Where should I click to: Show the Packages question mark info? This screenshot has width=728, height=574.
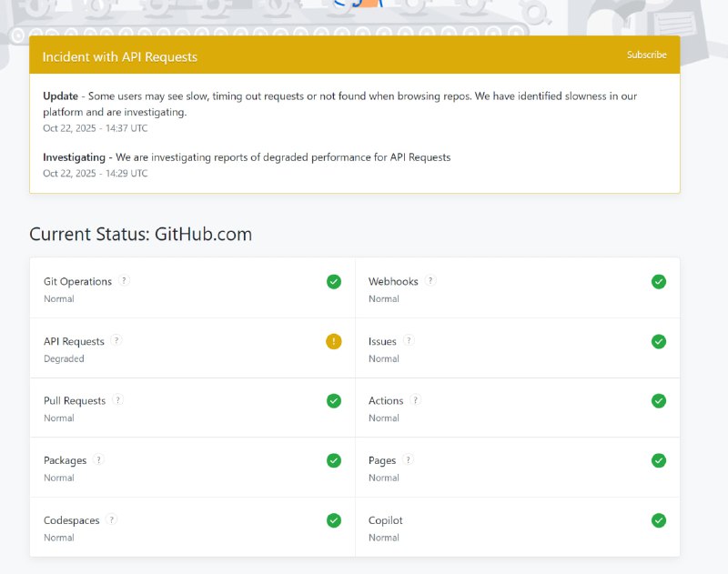tap(99, 460)
